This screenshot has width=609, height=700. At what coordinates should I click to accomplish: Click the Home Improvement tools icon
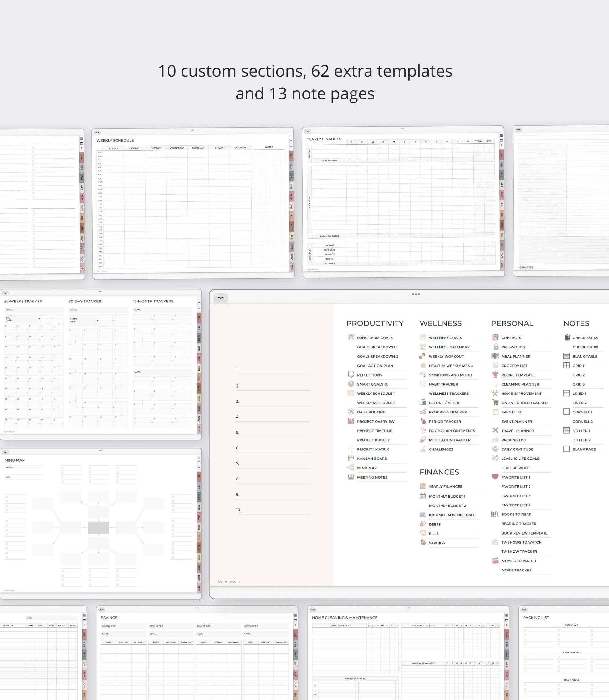(495, 393)
